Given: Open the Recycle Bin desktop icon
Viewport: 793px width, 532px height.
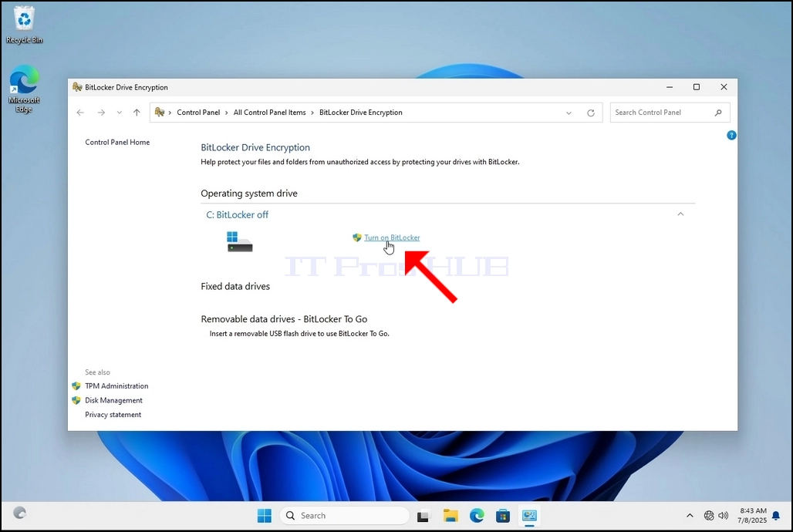Looking at the screenshot, I should point(24,25).
